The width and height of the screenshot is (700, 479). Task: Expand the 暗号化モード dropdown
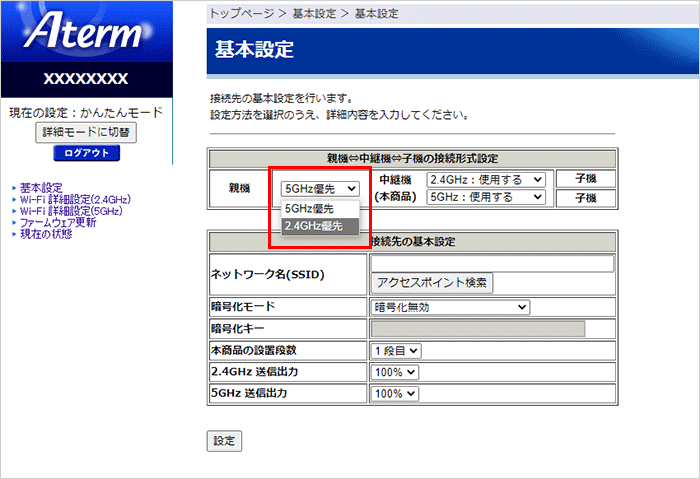pos(449,307)
